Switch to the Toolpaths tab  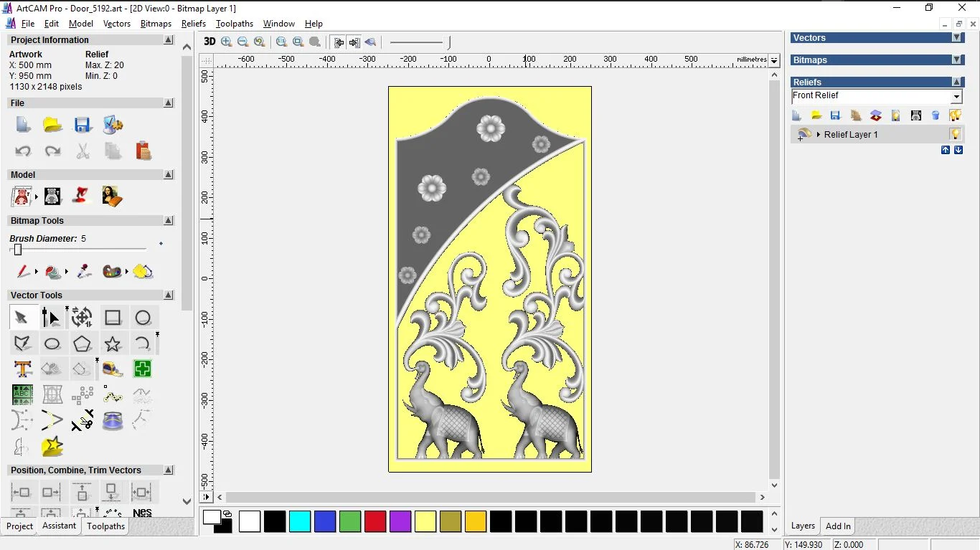(x=105, y=526)
